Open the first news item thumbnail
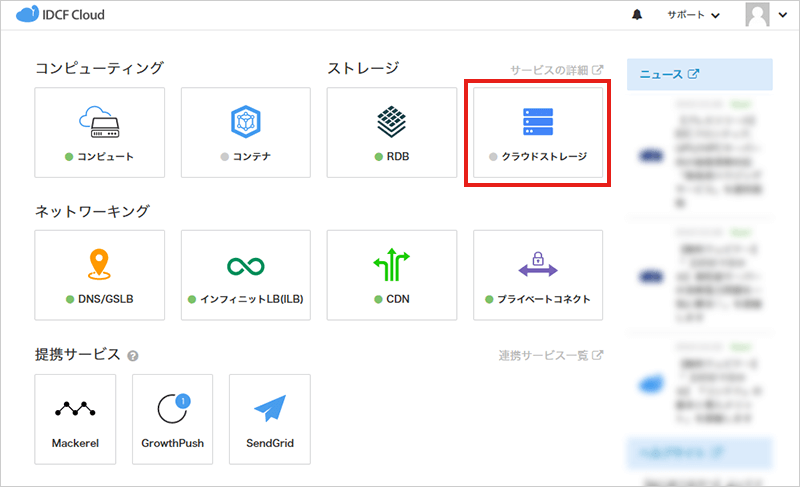The height and width of the screenshot is (487, 800). tap(651, 156)
